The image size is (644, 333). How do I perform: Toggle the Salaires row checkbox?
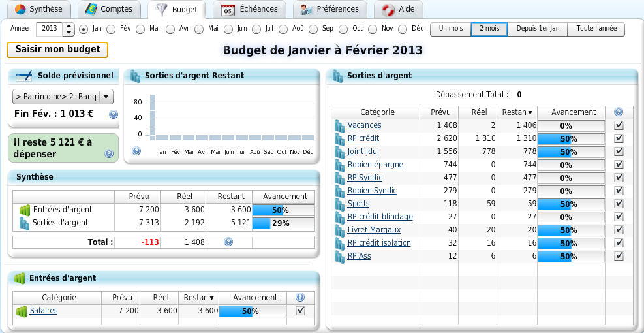pyautogui.click(x=300, y=311)
